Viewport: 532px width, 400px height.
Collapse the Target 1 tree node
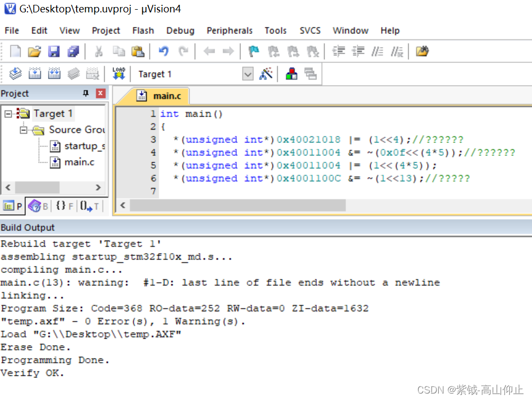8,114
